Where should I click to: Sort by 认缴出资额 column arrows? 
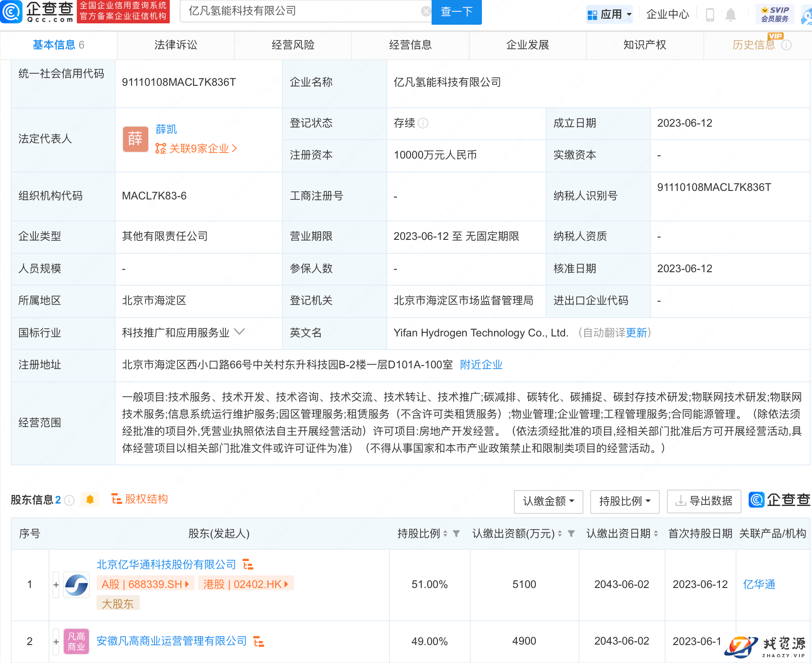coord(560,534)
